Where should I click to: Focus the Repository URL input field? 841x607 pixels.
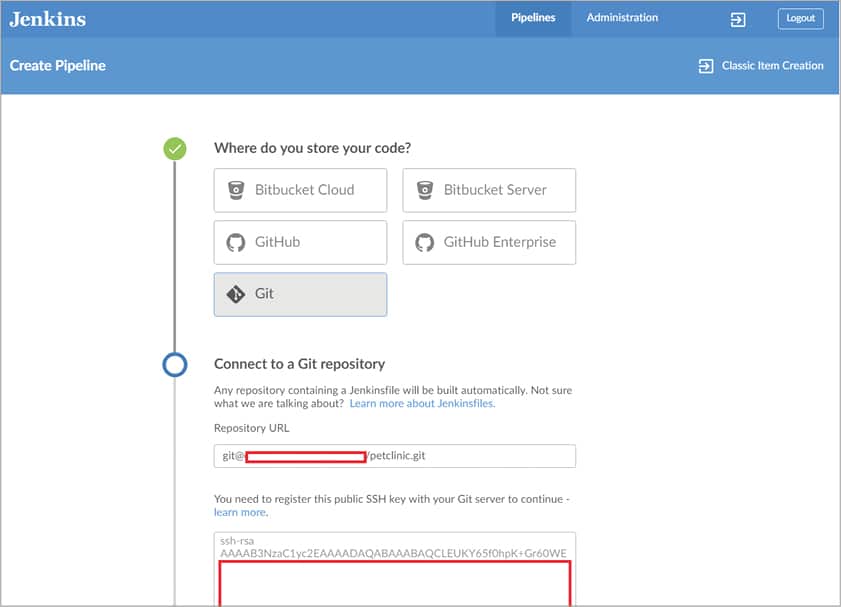click(x=395, y=456)
